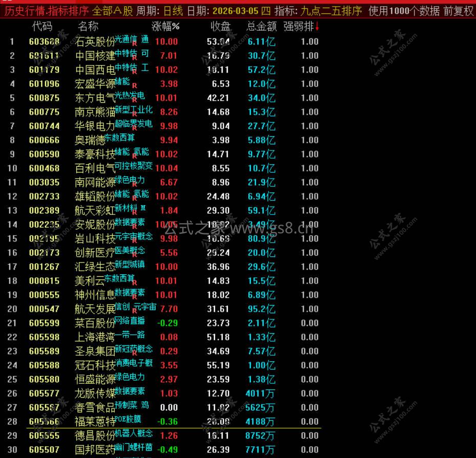Click closing price 55.19 of 冠石科技

pyautogui.click(x=218, y=365)
